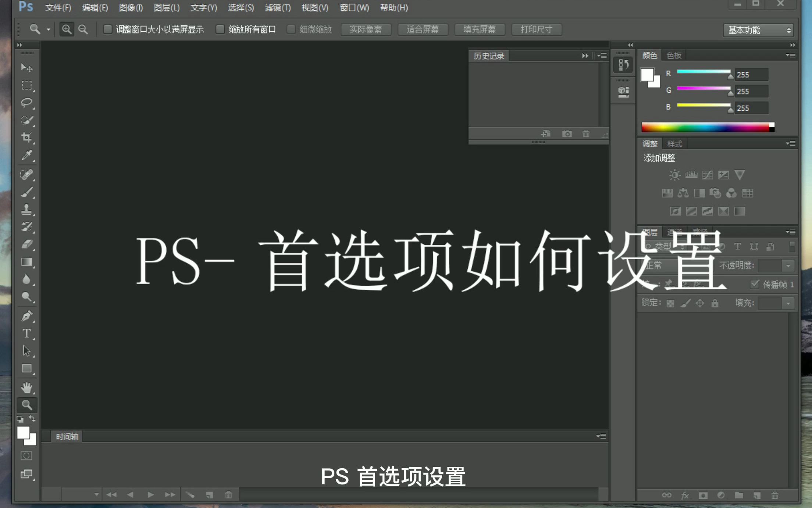Click the foreground color swatch in toolbox

23,433
